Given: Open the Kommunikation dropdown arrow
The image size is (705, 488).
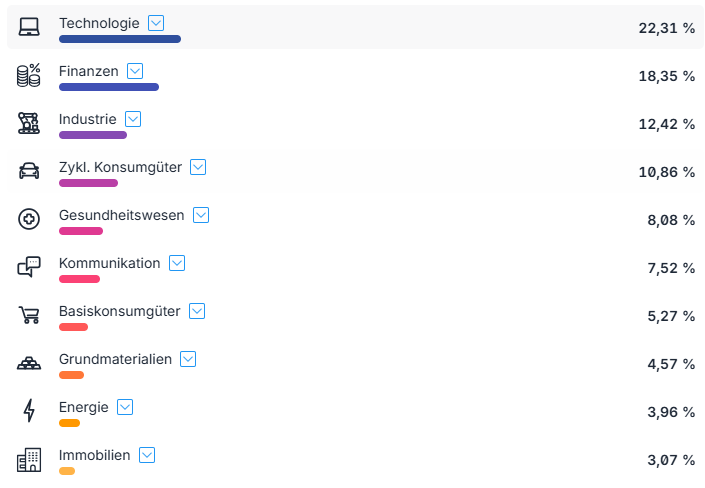Looking at the screenshot, I should tap(177, 263).
